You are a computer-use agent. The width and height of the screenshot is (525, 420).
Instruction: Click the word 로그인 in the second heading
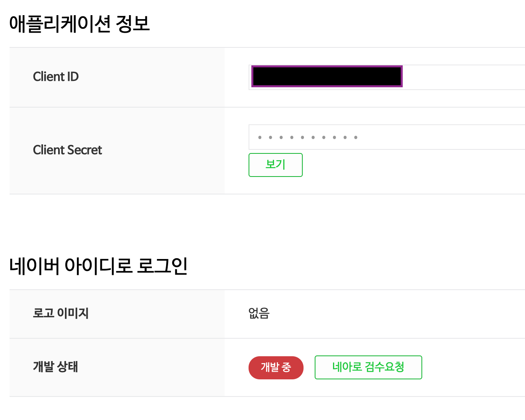point(162,266)
